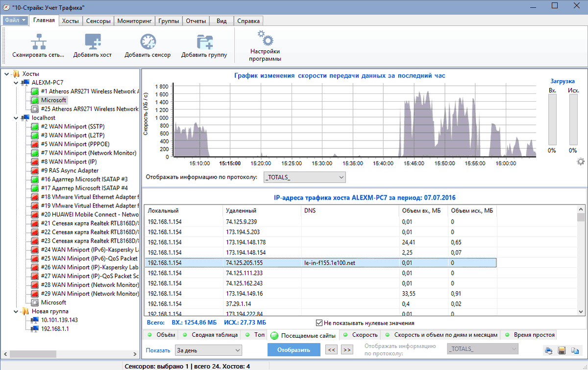Select sensor #9 RAS Async Adapter
The image size is (588, 370).
tap(65, 171)
